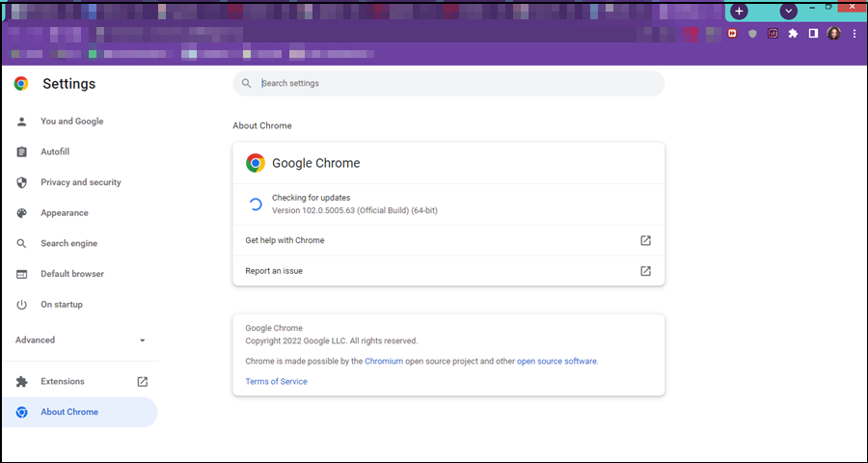Click the Settings title
The width and height of the screenshot is (868, 463).
click(x=69, y=84)
